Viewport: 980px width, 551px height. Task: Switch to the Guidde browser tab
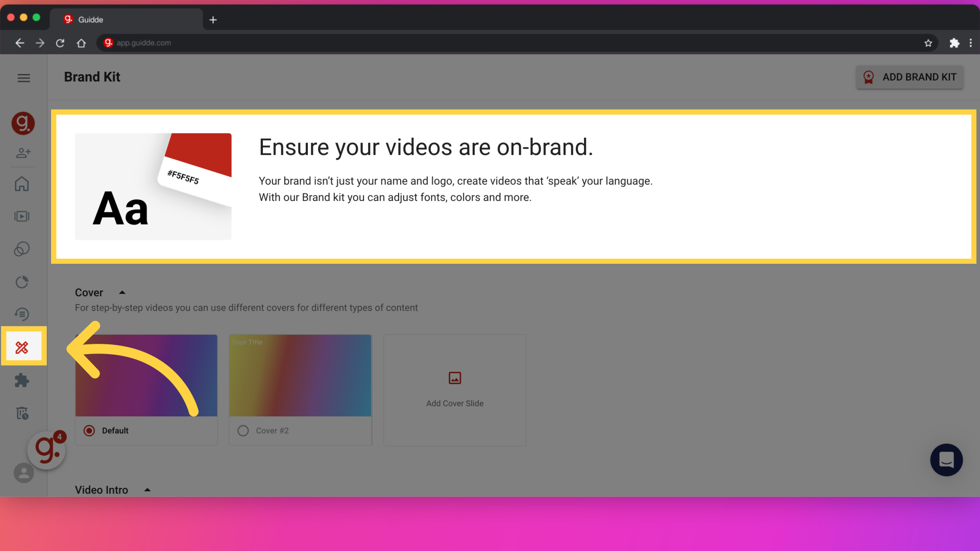(127, 19)
